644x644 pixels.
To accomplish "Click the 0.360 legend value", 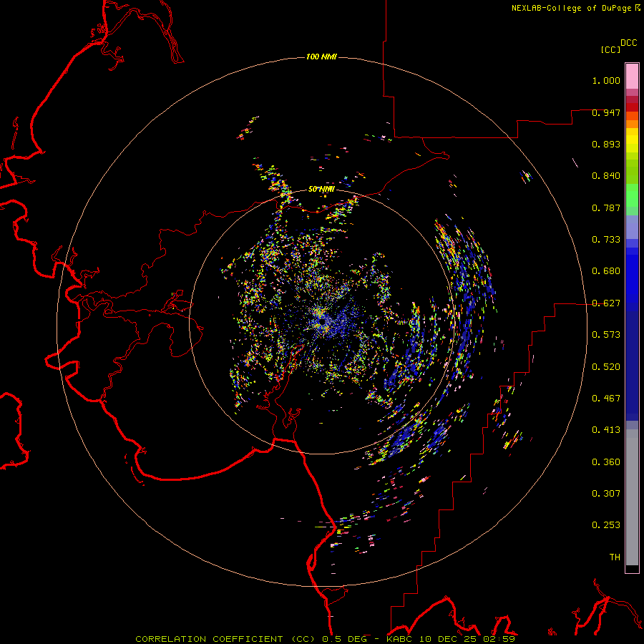I will (x=606, y=462).
